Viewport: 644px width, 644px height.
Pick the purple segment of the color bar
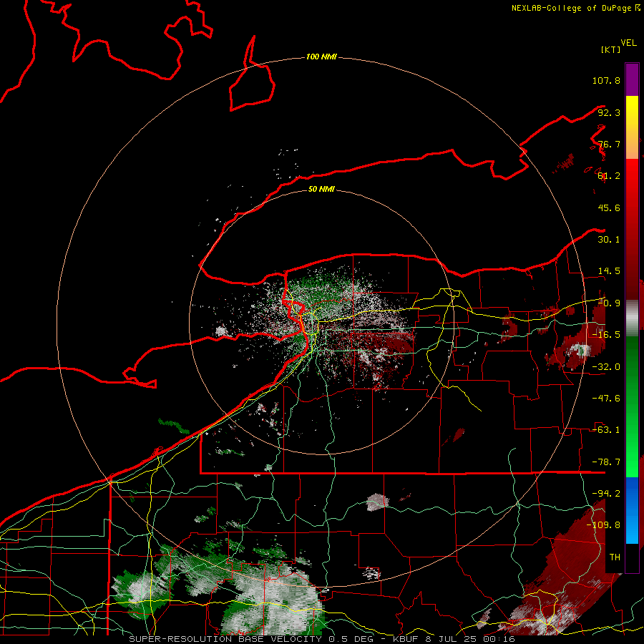(x=632, y=79)
